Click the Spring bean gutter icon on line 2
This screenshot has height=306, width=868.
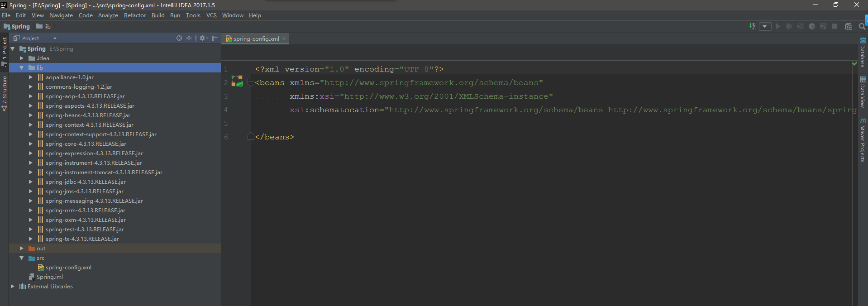tap(237, 81)
